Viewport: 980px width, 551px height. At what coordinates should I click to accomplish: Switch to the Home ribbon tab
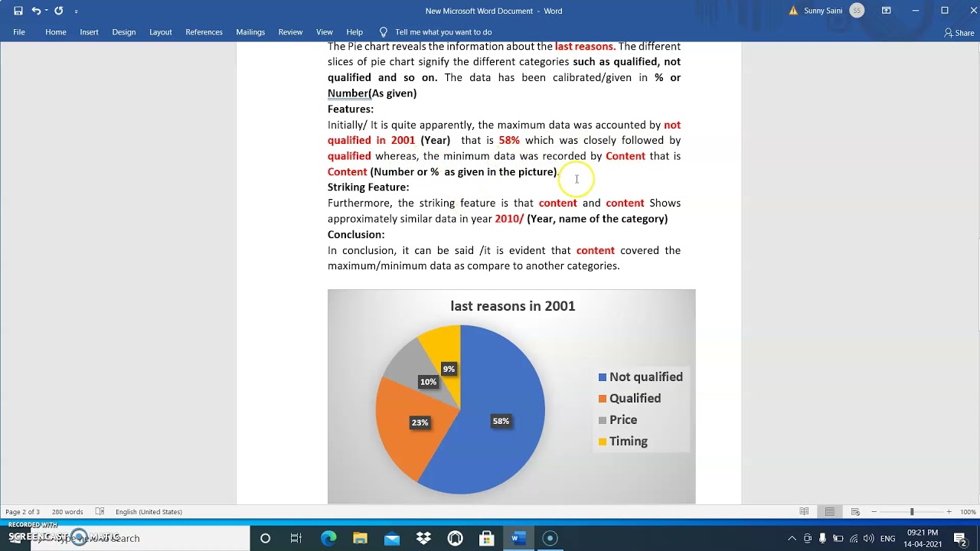55,32
